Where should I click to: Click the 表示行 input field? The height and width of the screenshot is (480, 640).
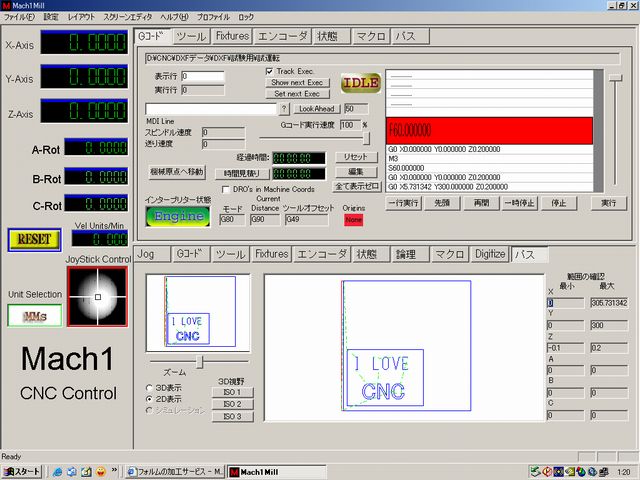click(x=203, y=77)
